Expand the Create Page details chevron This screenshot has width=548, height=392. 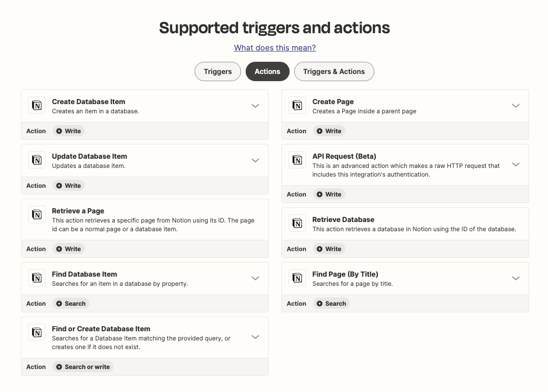[516, 106]
